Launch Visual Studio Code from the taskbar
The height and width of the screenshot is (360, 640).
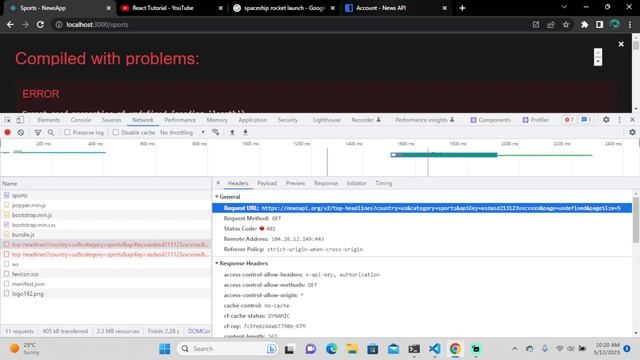tap(434, 349)
